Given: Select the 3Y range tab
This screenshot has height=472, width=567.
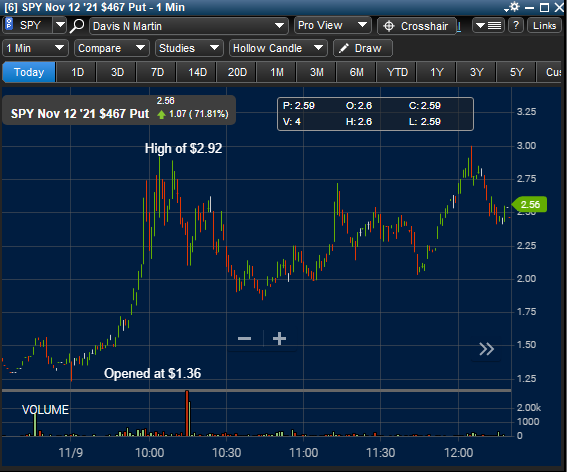Looking at the screenshot, I should 477,72.
